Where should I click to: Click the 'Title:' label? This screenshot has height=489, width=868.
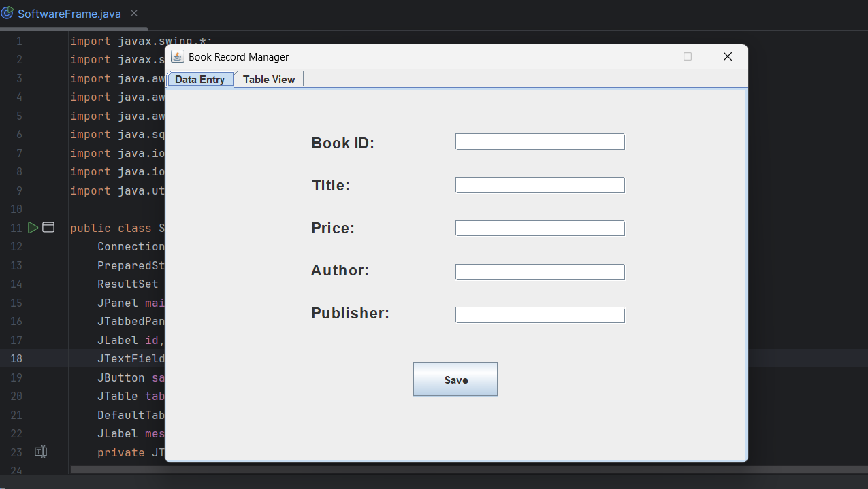331,185
